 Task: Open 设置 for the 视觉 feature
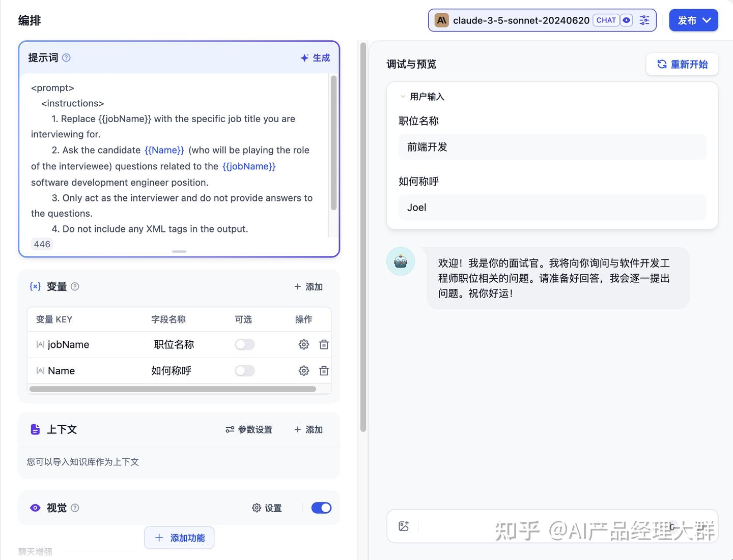point(267,508)
